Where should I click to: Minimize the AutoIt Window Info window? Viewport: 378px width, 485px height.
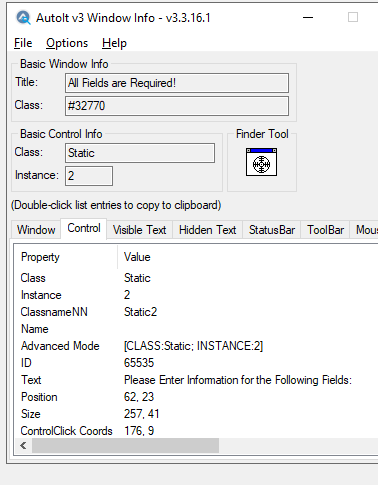[x=308, y=18]
